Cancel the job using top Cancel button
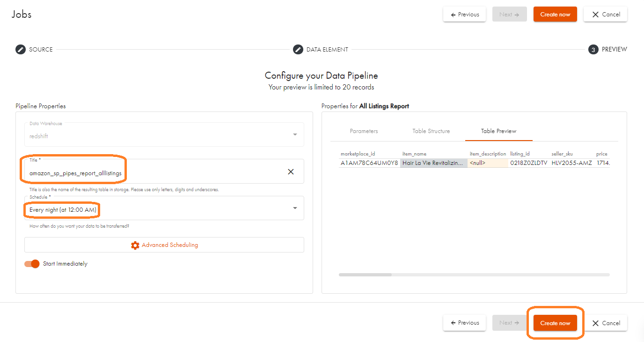Viewport: 644px width, 342px height. [606, 15]
